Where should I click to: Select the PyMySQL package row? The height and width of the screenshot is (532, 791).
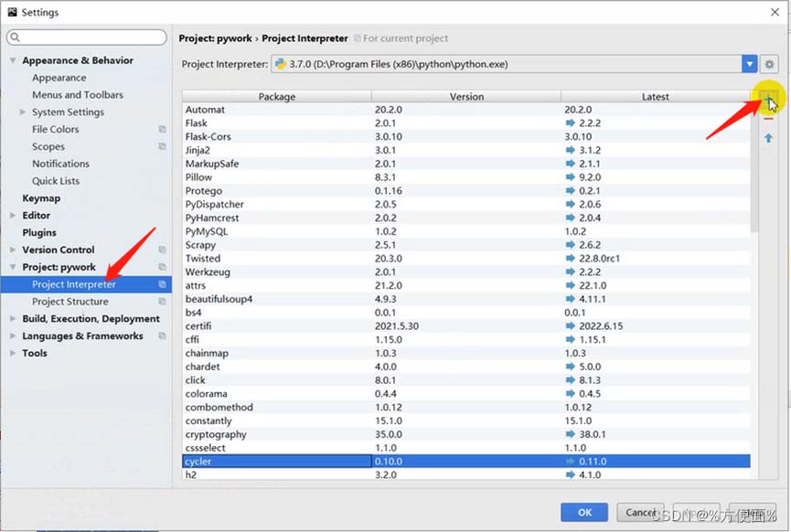[x=466, y=231]
